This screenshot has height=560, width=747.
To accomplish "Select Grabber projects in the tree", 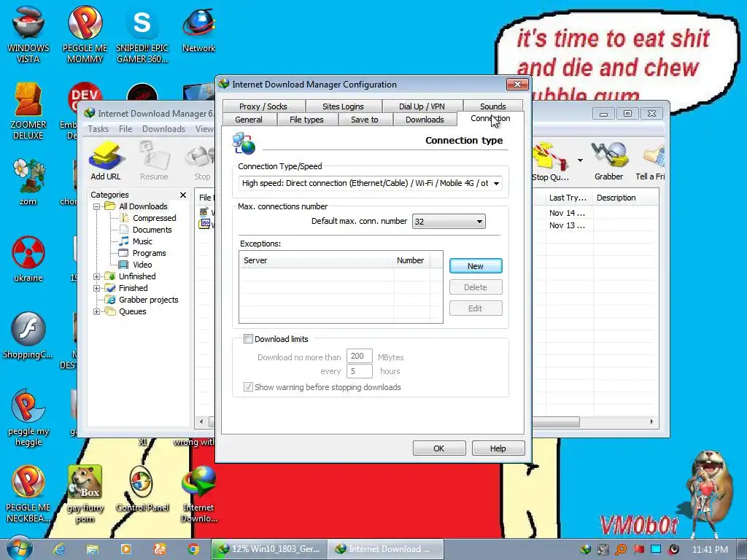I will pyautogui.click(x=148, y=300).
